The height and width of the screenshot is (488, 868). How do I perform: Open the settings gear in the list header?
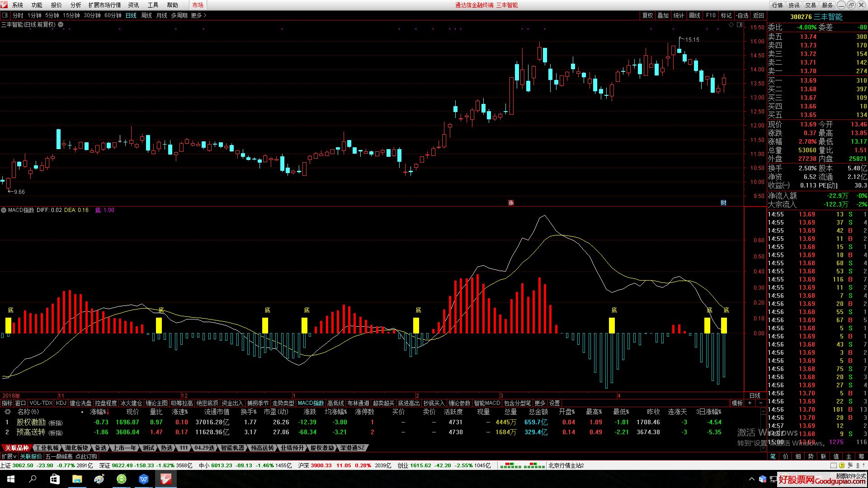tap(7, 412)
